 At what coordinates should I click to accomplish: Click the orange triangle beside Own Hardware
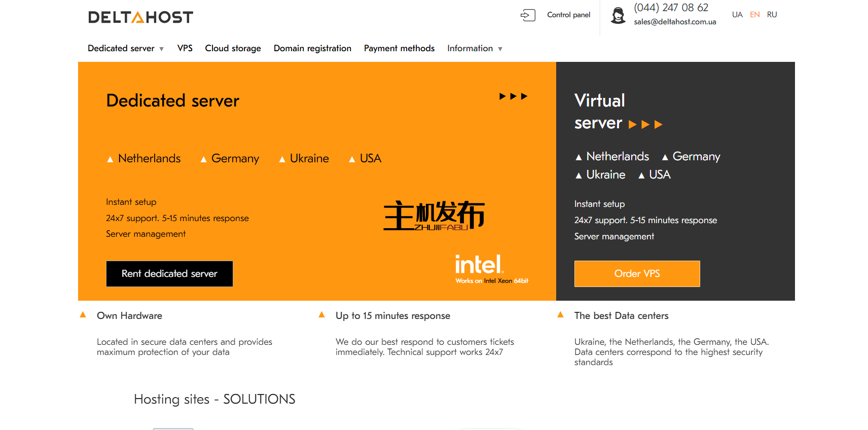[x=83, y=315]
